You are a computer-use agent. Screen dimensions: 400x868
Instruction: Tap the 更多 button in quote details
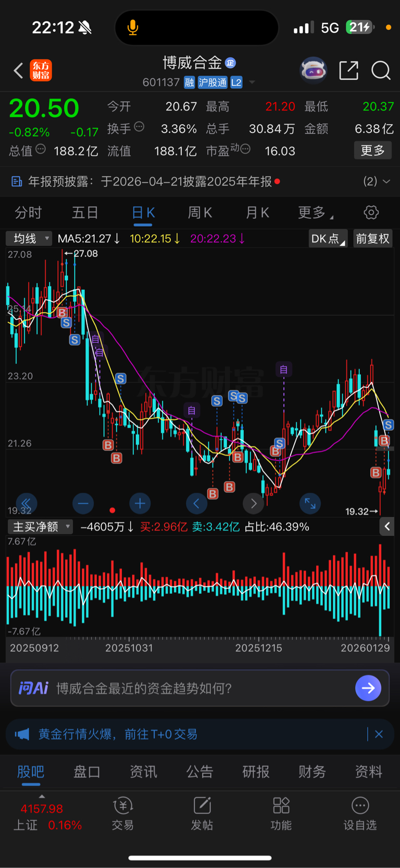[373, 151]
